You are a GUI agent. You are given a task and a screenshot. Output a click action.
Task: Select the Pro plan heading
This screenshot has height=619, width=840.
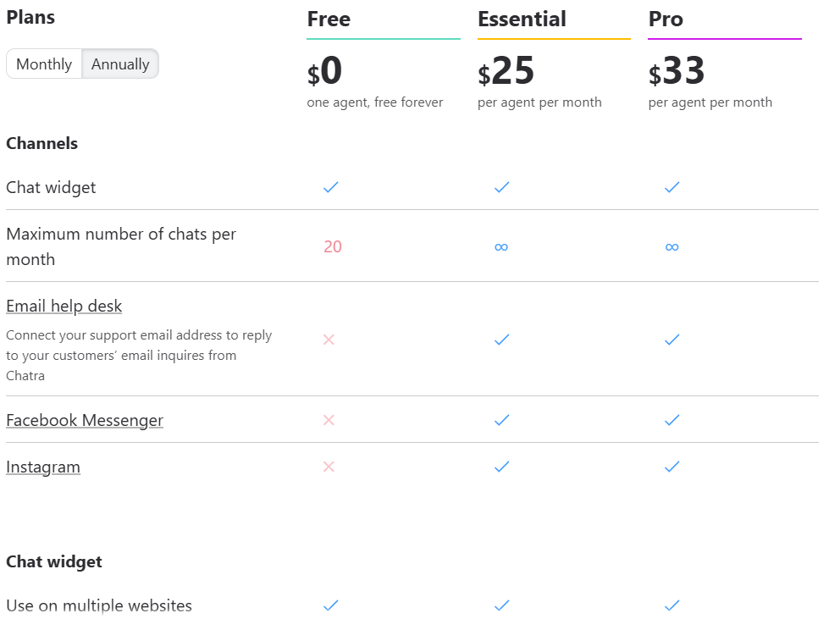666,19
